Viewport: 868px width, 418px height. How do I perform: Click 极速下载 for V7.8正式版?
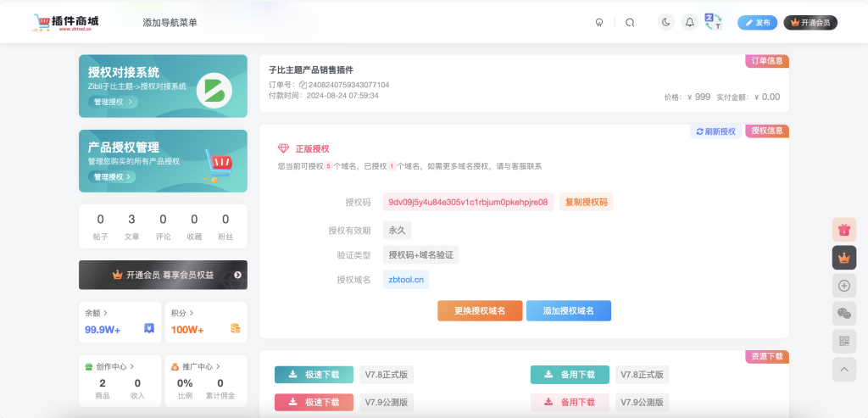tap(314, 375)
